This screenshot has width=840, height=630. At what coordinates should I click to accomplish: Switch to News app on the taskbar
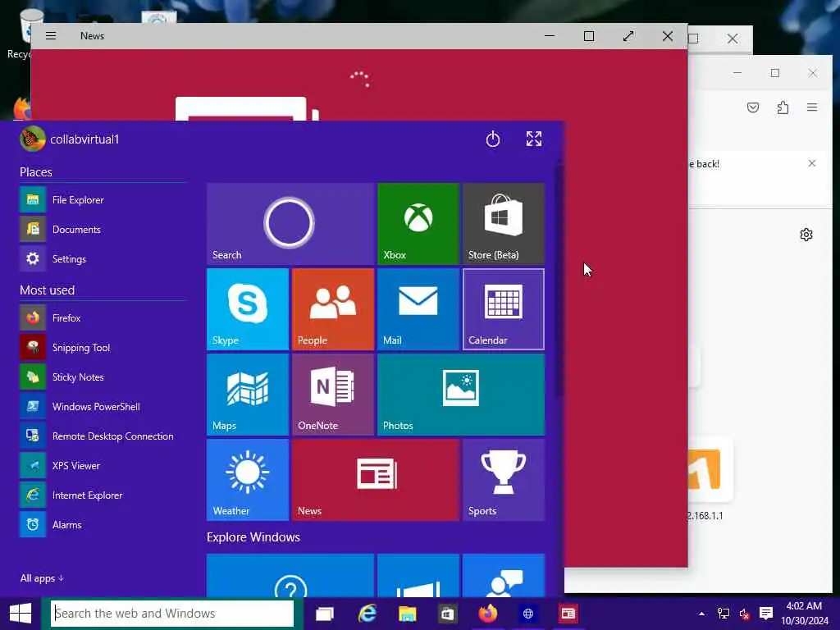click(568, 614)
